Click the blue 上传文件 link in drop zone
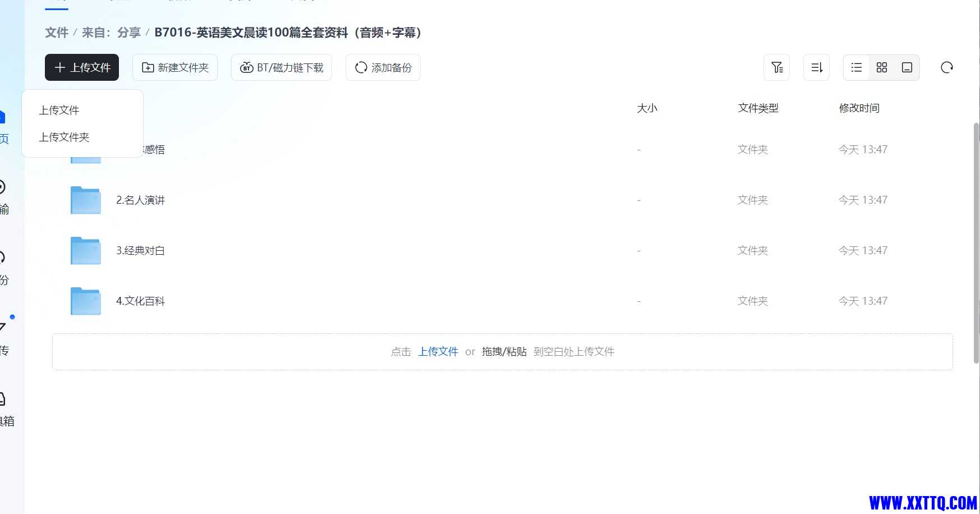The image size is (980, 514). [x=438, y=351]
